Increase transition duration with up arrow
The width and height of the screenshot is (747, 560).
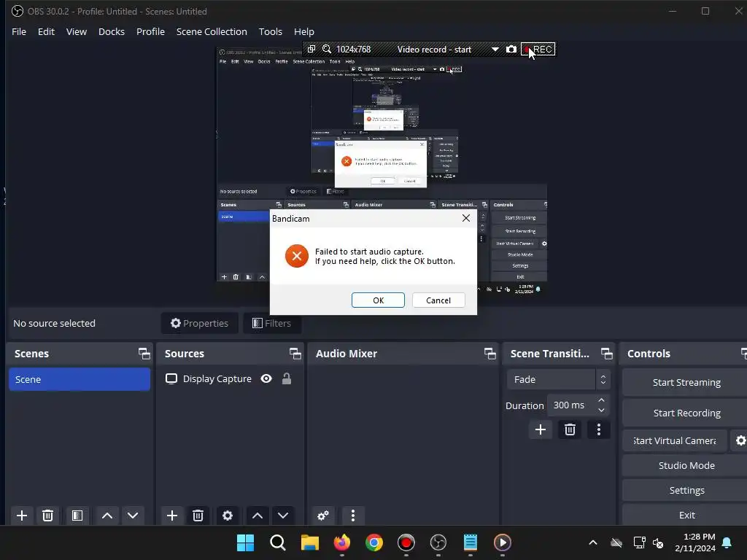(x=601, y=400)
